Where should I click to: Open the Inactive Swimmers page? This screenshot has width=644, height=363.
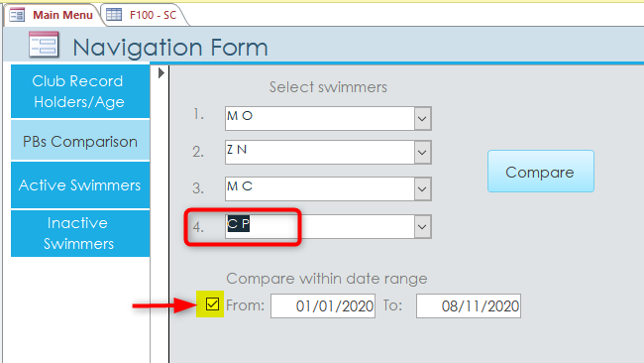pyautogui.click(x=80, y=233)
